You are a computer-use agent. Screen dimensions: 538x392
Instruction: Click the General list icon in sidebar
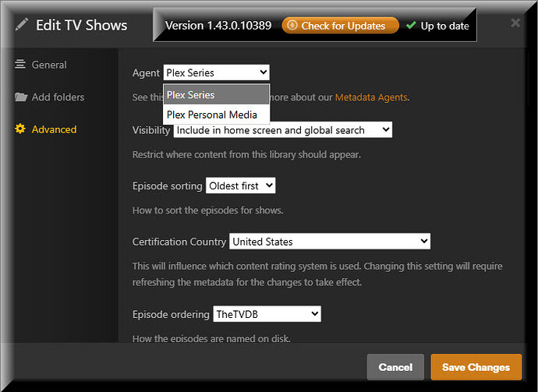[x=20, y=64]
